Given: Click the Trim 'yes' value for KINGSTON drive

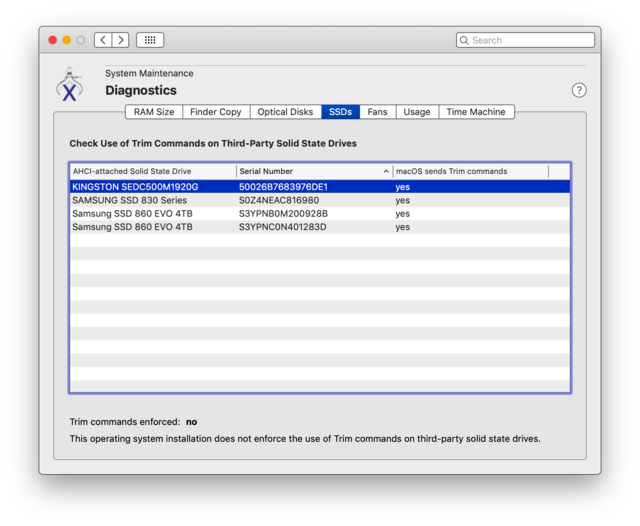Looking at the screenshot, I should click(x=402, y=187).
